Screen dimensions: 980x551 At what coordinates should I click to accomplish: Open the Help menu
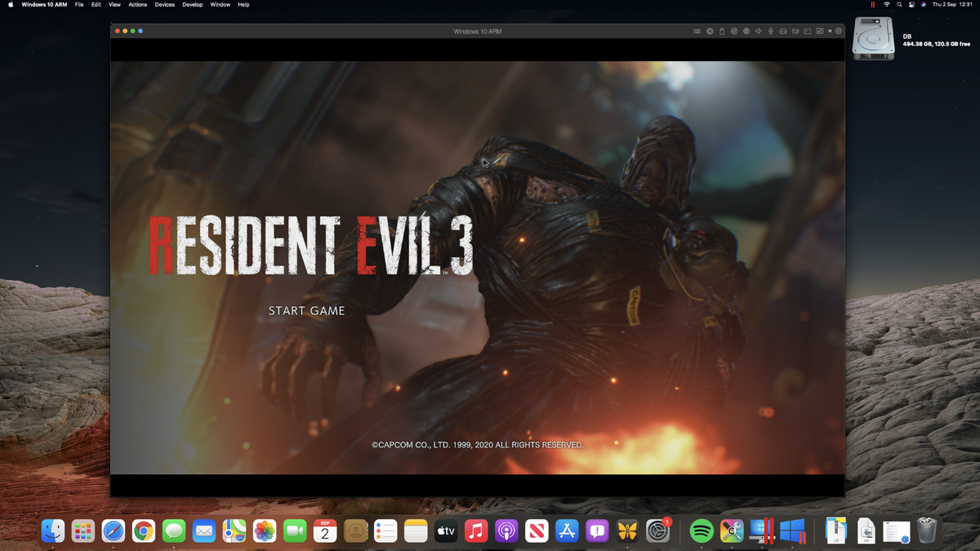pyautogui.click(x=243, y=4)
